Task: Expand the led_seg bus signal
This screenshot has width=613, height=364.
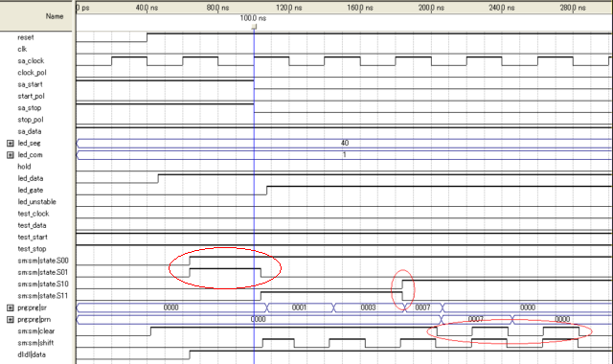Action: pos(11,144)
